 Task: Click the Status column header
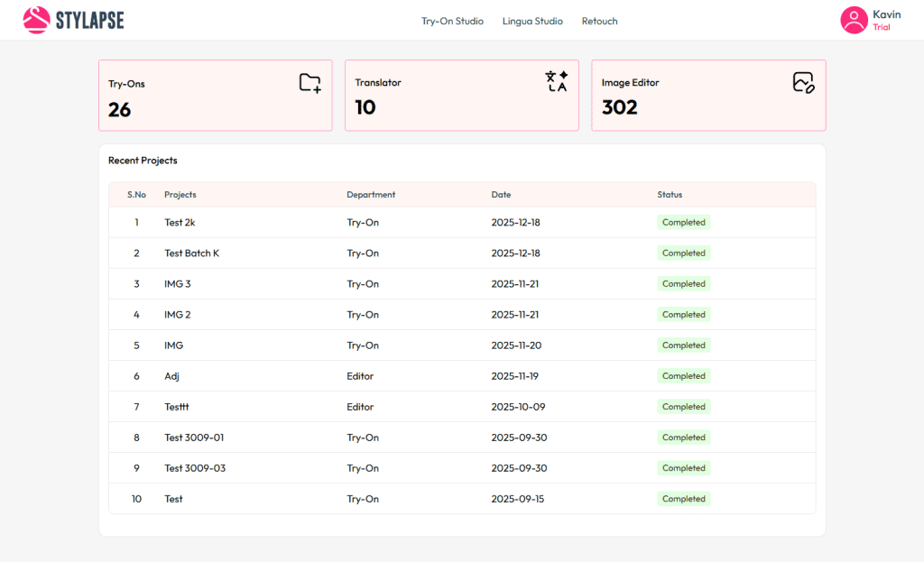point(670,195)
